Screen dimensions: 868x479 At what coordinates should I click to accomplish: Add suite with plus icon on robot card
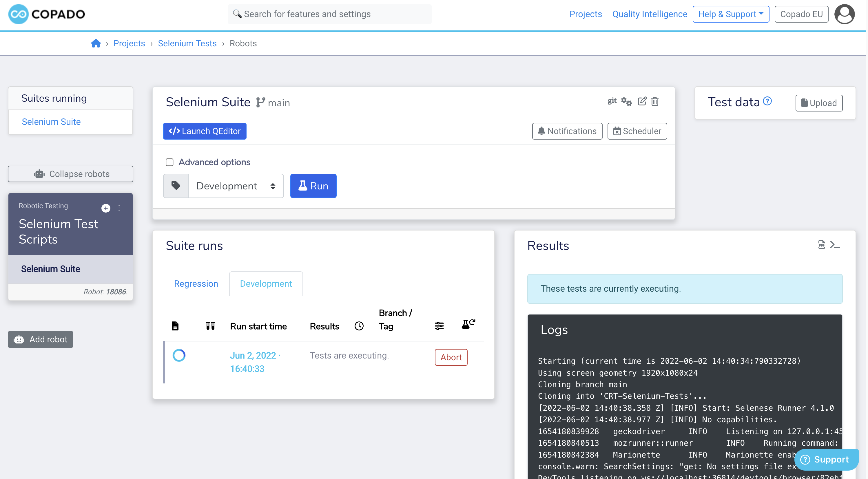(106, 208)
